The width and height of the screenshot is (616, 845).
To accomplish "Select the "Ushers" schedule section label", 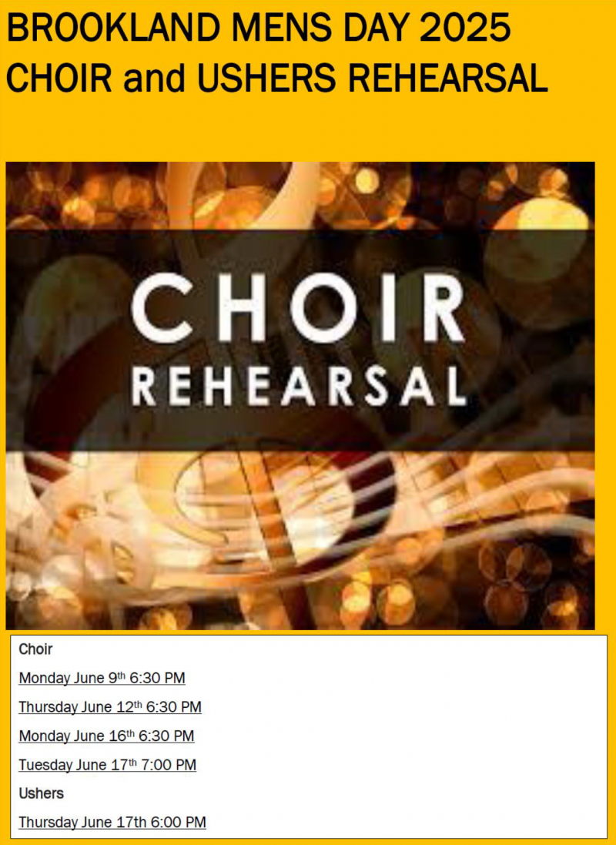I will click(41, 793).
